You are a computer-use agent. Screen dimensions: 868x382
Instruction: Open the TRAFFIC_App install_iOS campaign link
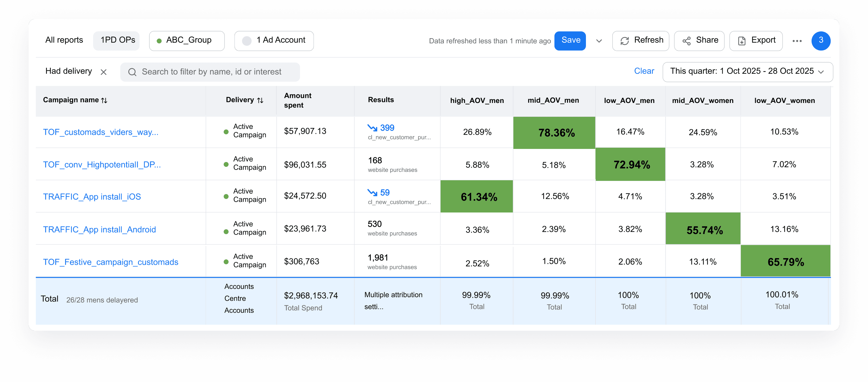[x=92, y=197]
